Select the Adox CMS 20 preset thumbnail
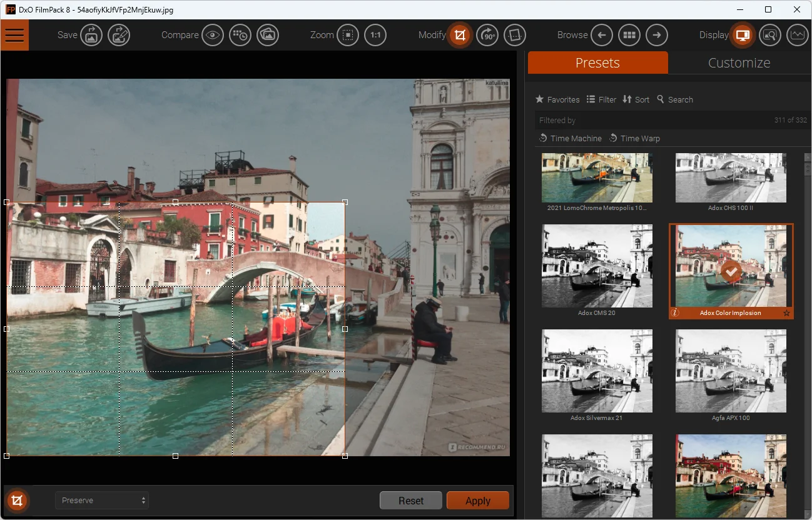The image size is (812, 520). tap(597, 266)
